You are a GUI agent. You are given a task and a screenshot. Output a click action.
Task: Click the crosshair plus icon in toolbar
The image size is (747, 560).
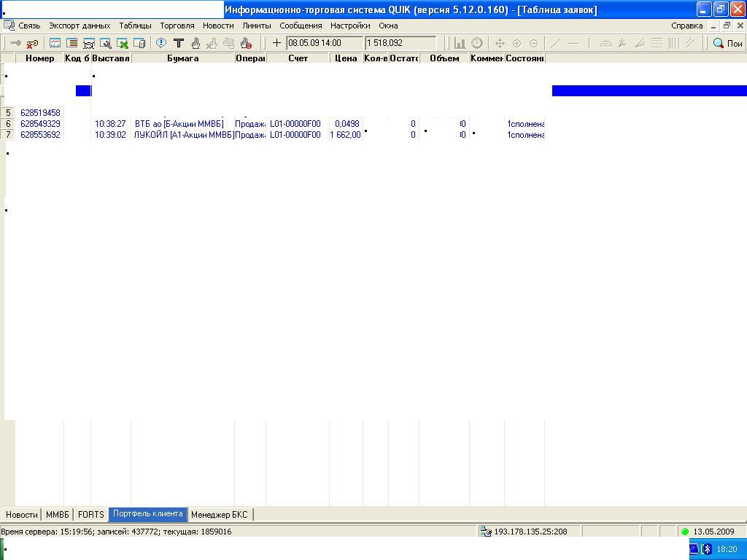(276, 43)
